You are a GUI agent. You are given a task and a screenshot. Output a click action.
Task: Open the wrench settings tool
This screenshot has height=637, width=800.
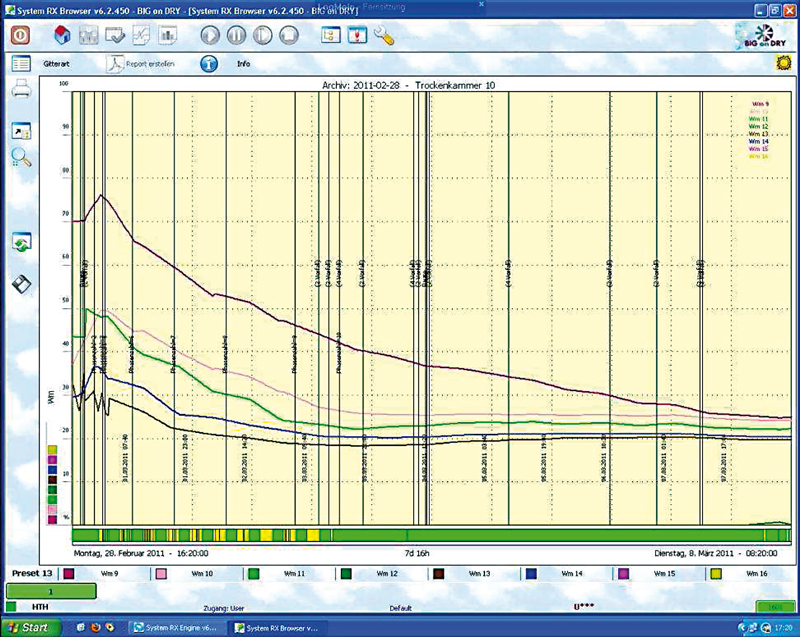coord(384,36)
